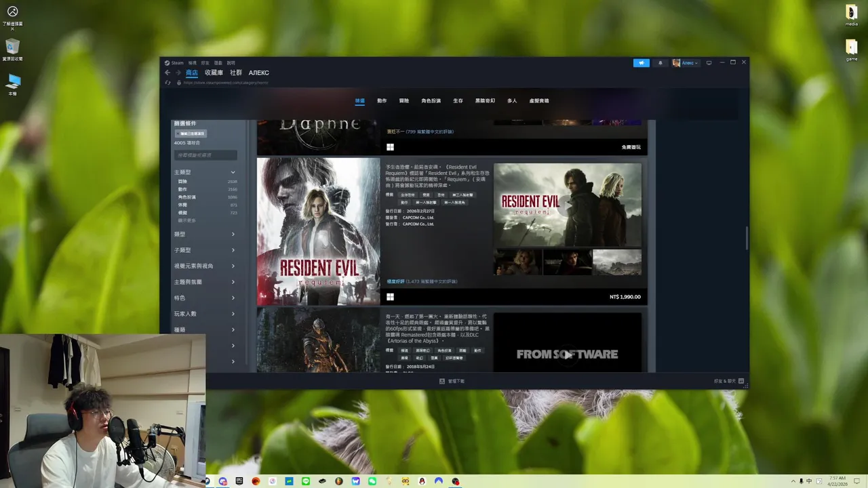
Task: Select the 生存 category tab
Action: 458,100
